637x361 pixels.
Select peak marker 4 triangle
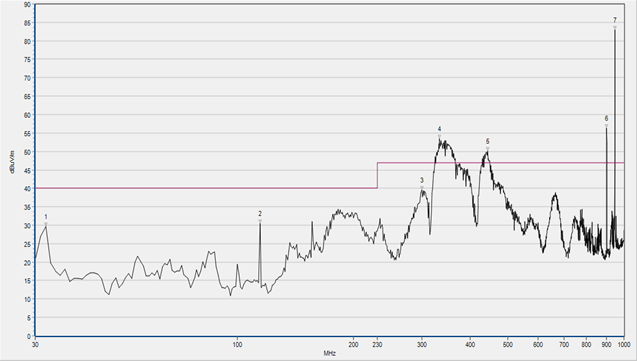pyautogui.click(x=440, y=136)
